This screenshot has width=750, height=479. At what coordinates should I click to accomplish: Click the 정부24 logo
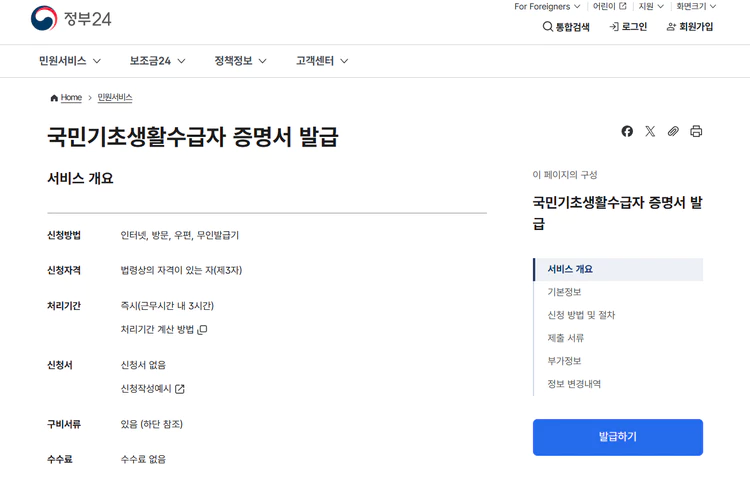point(70,19)
